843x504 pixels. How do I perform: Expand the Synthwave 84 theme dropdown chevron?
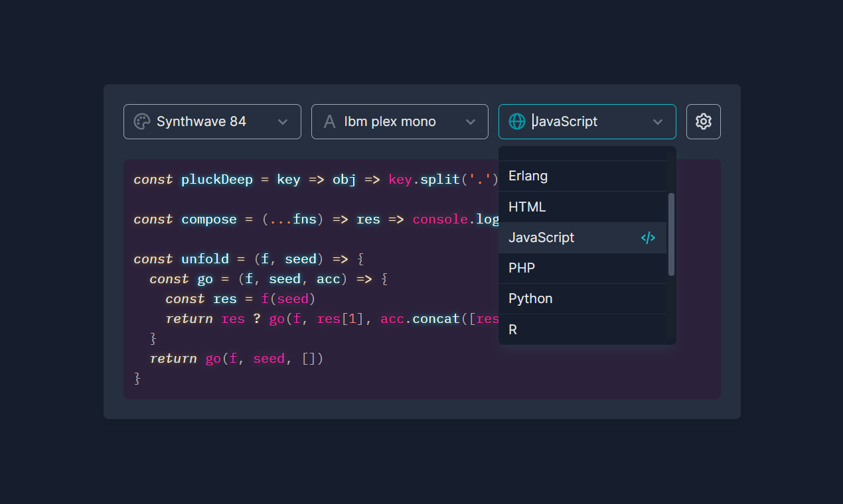pos(283,121)
